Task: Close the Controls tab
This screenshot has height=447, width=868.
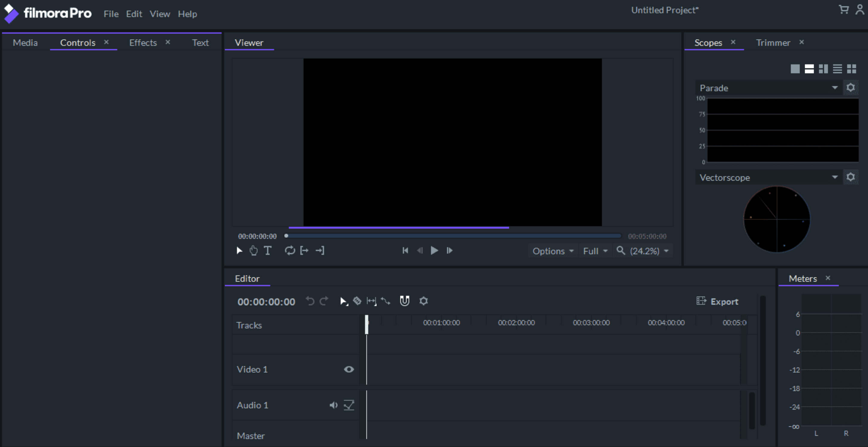Action: pyautogui.click(x=106, y=42)
